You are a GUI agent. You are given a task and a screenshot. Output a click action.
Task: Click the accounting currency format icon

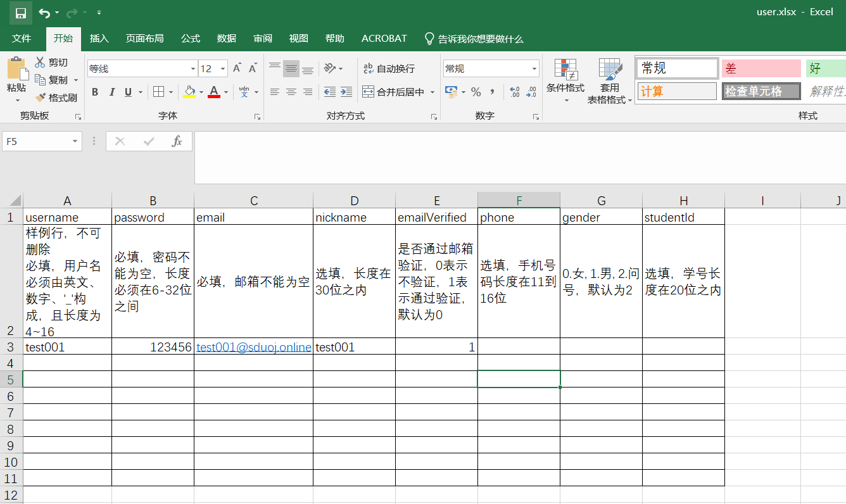(451, 92)
